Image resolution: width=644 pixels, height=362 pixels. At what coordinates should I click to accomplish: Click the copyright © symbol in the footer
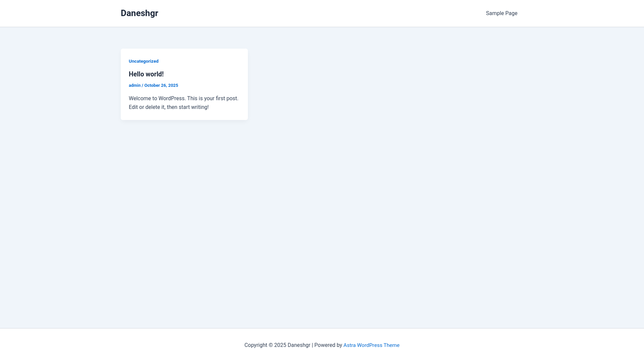[x=271, y=345]
